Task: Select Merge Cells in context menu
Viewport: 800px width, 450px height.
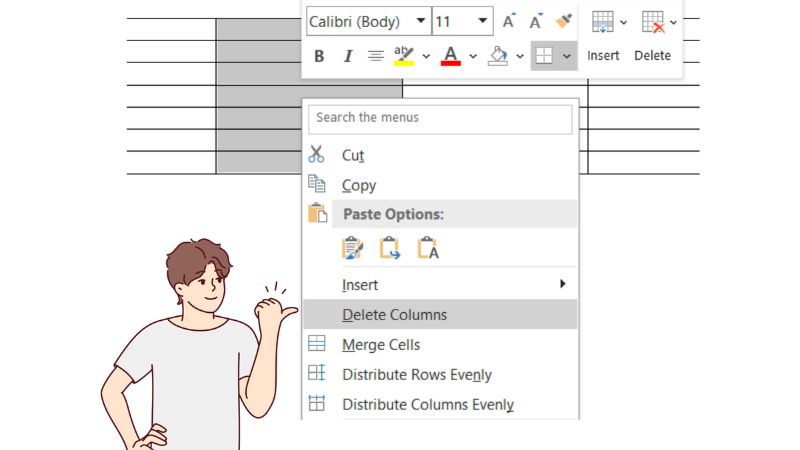Action: click(381, 345)
